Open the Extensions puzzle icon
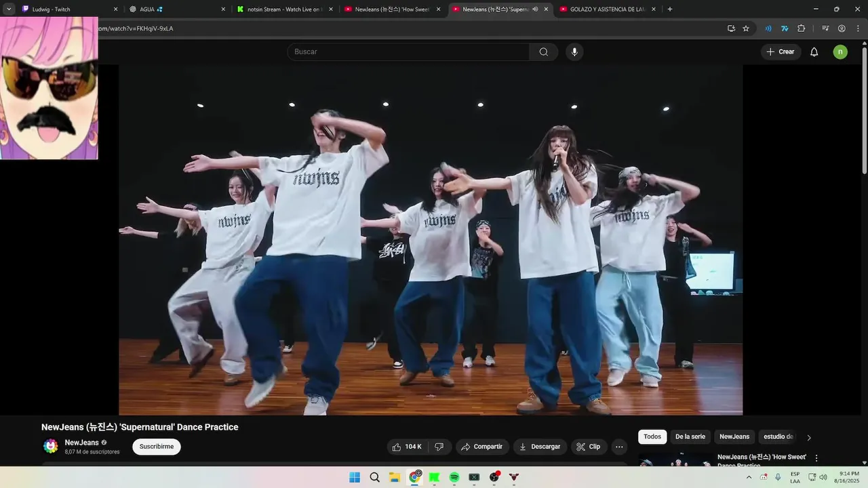The height and width of the screenshot is (488, 868). pyautogui.click(x=802, y=28)
